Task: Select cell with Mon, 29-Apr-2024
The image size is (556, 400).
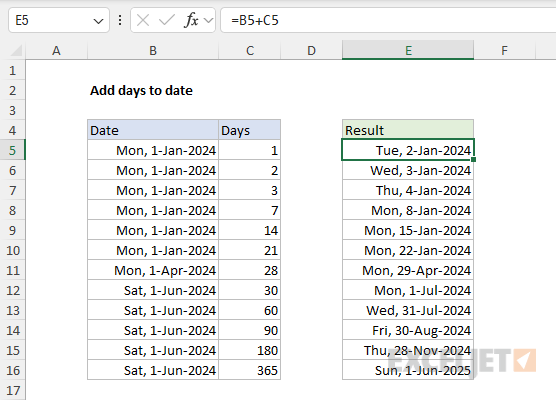Action: (x=408, y=270)
